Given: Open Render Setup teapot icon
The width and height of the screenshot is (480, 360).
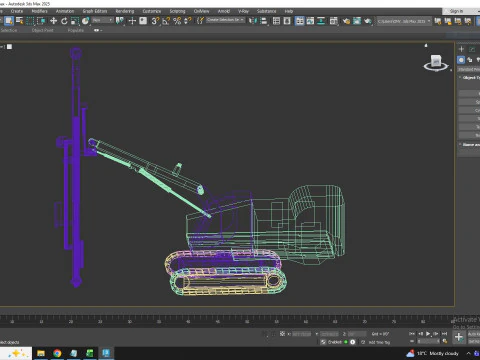Looking at the screenshot, I should pos(346,21).
